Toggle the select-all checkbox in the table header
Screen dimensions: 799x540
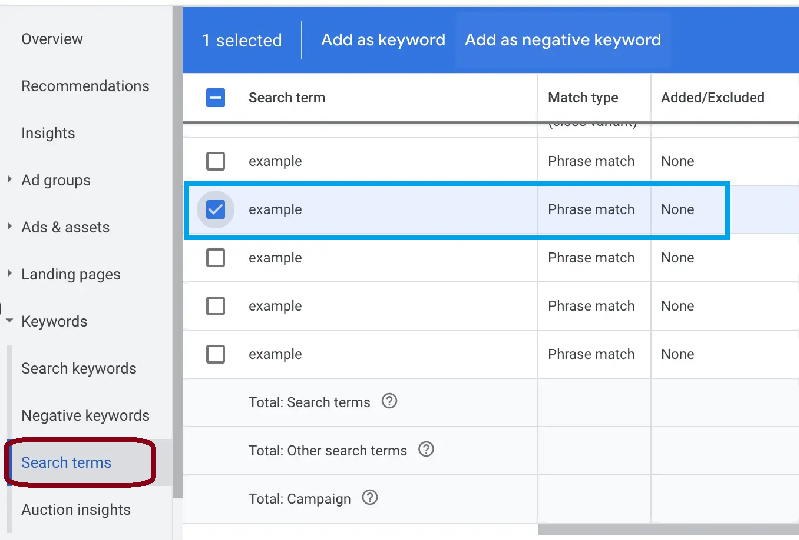tap(216, 97)
